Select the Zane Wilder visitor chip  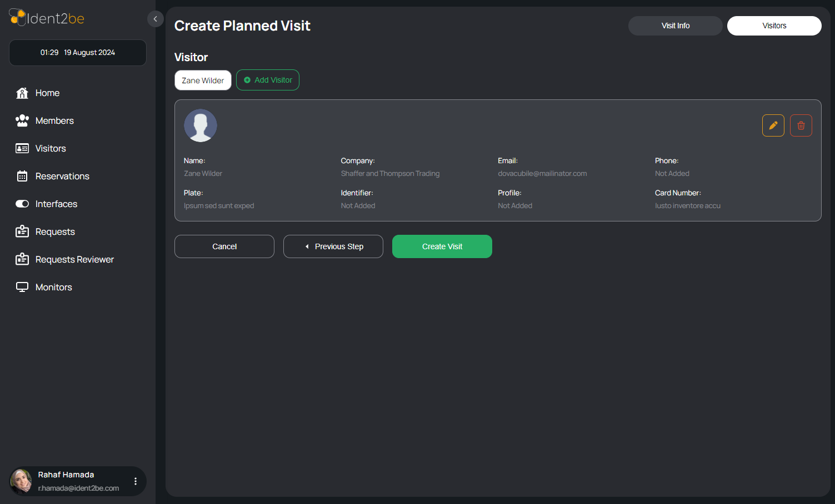point(203,80)
